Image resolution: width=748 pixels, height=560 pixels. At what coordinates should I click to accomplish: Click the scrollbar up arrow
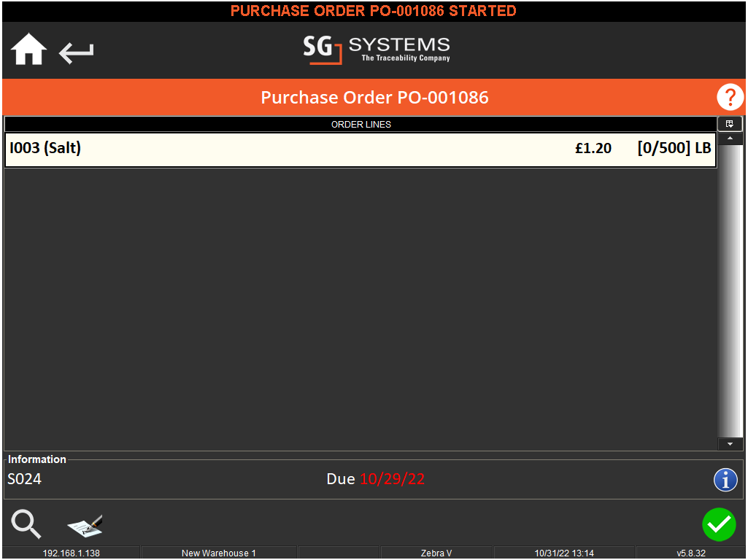point(730,139)
